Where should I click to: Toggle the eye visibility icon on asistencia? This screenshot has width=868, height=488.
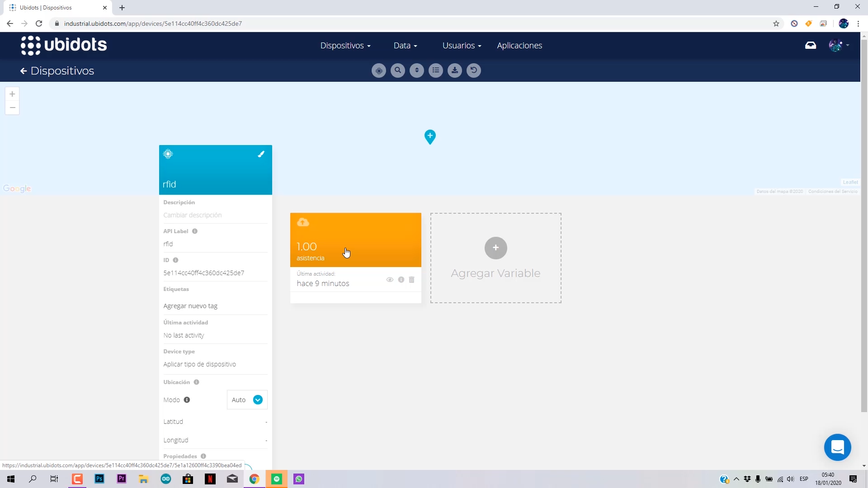391,279
